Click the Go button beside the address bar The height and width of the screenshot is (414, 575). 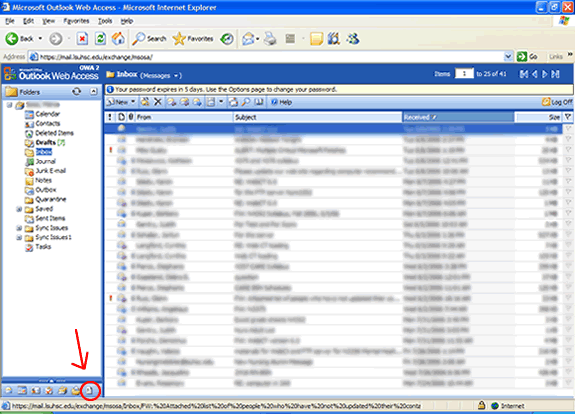coord(527,56)
